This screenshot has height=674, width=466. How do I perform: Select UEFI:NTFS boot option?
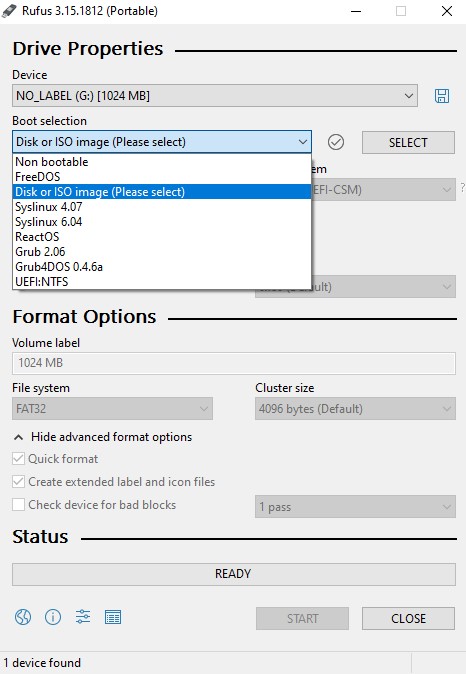(x=162, y=282)
